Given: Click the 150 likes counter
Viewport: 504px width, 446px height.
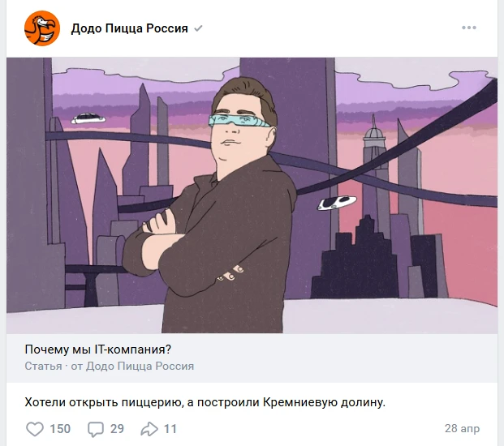Looking at the screenshot, I should tap(60, 429).
